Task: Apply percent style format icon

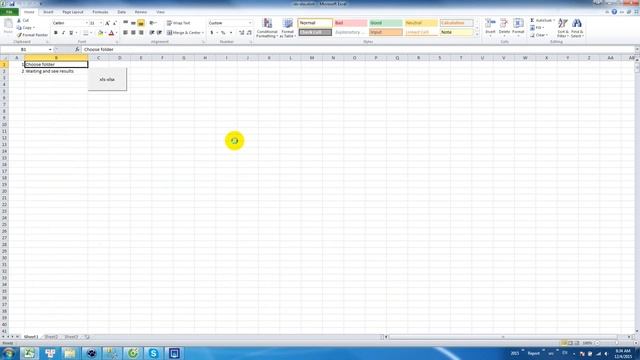Action: point(223,33)
